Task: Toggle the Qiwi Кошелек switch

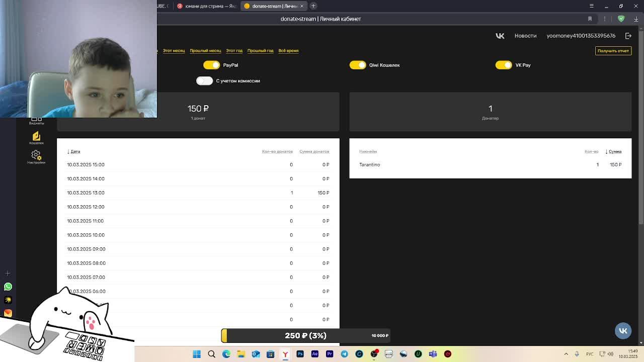Action: tap(358, 65)
